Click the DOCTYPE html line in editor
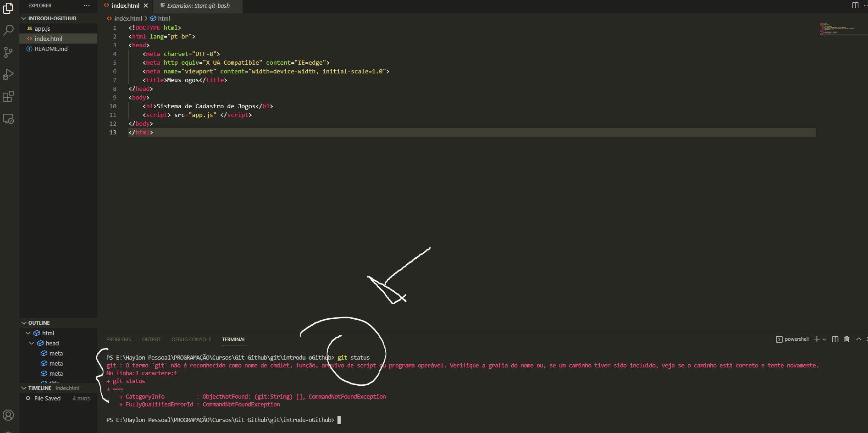868x433 pixels. pyautogui.click(x=155, y=28)
